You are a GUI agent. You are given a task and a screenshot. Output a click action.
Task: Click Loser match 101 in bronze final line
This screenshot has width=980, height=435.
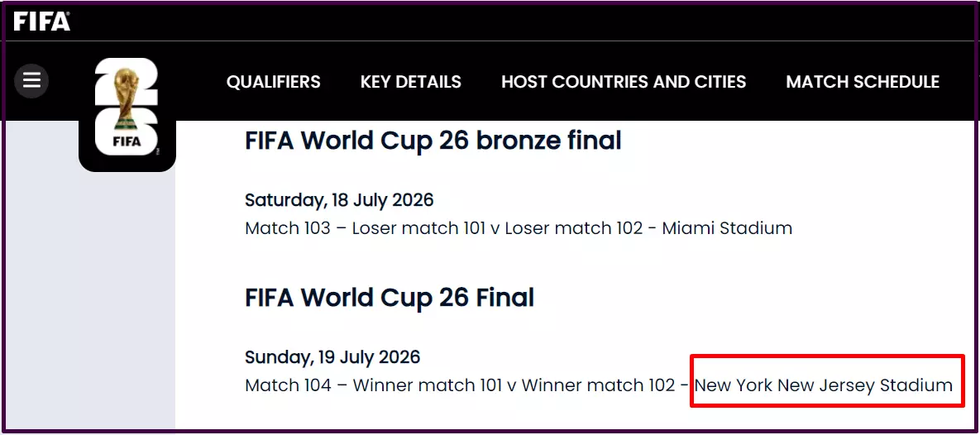coord(418,228)
